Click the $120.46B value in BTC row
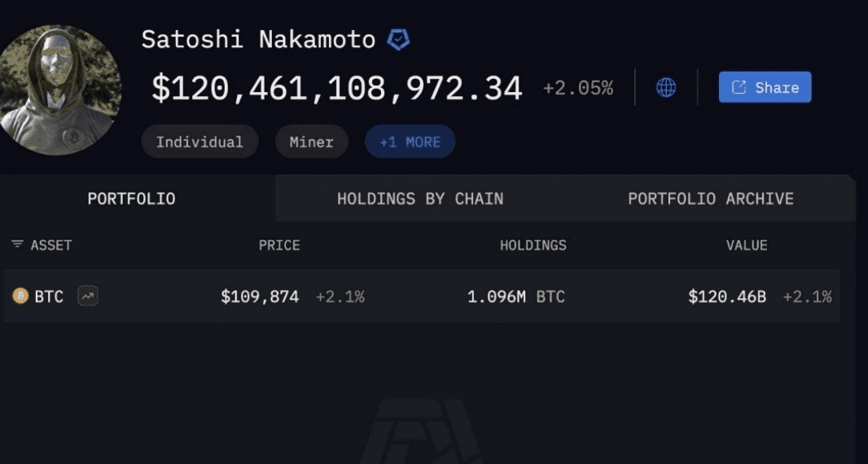868x464 pixels. [727, 297]
